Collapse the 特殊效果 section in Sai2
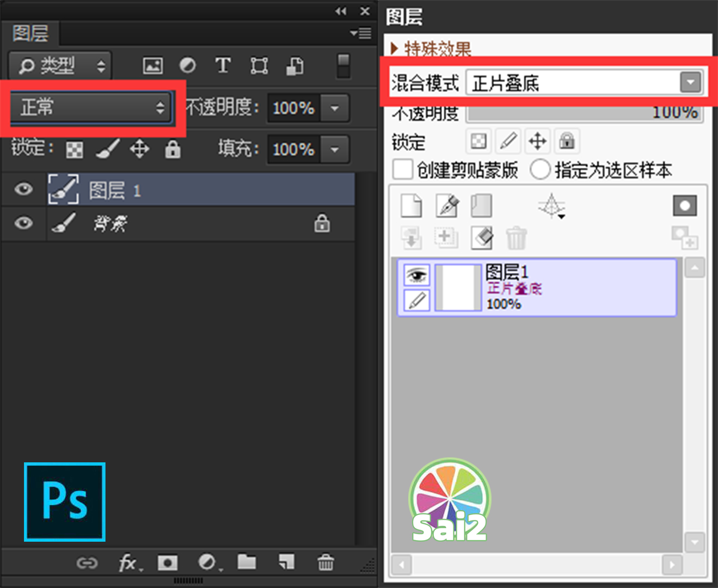The width and height of the screenshot is (718, 588). point(395,48)
